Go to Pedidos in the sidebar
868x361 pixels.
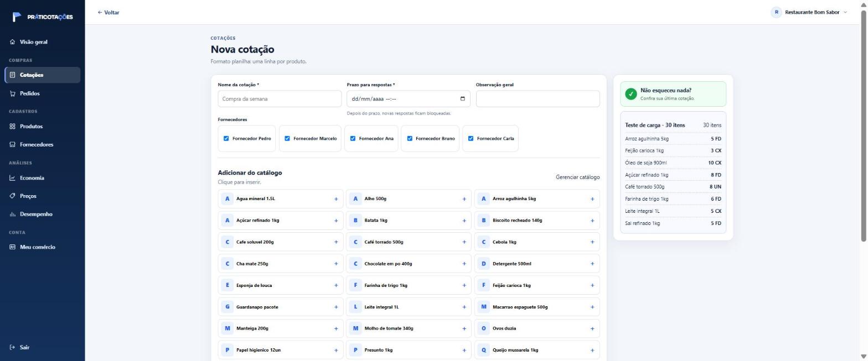click(42, 93)
